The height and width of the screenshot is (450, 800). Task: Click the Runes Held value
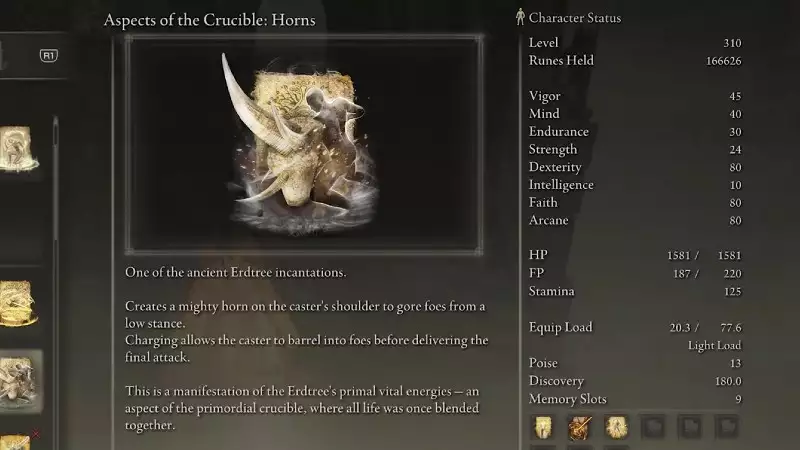click(x=723, y=61)
